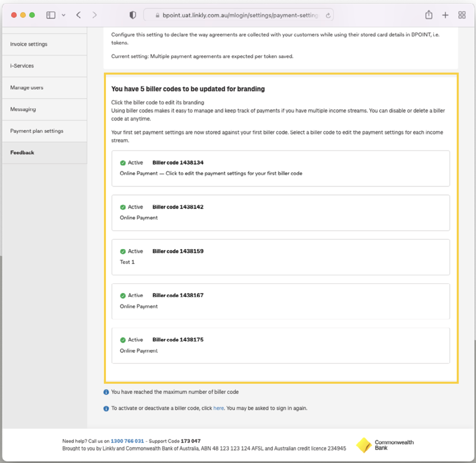Select Feedback in the sidebar
The height and width of the screenshot is (463, 476).
(x=22, y=152)
